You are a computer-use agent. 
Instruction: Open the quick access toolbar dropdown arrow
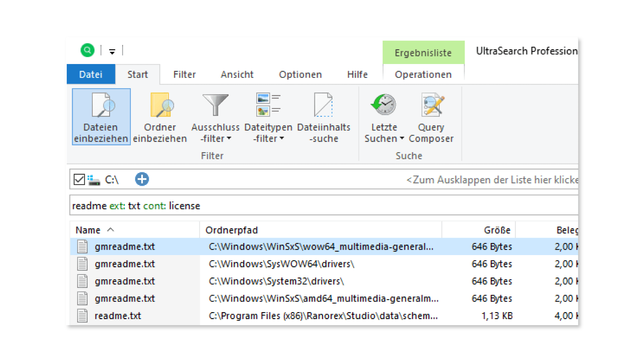tap(112, 52)
